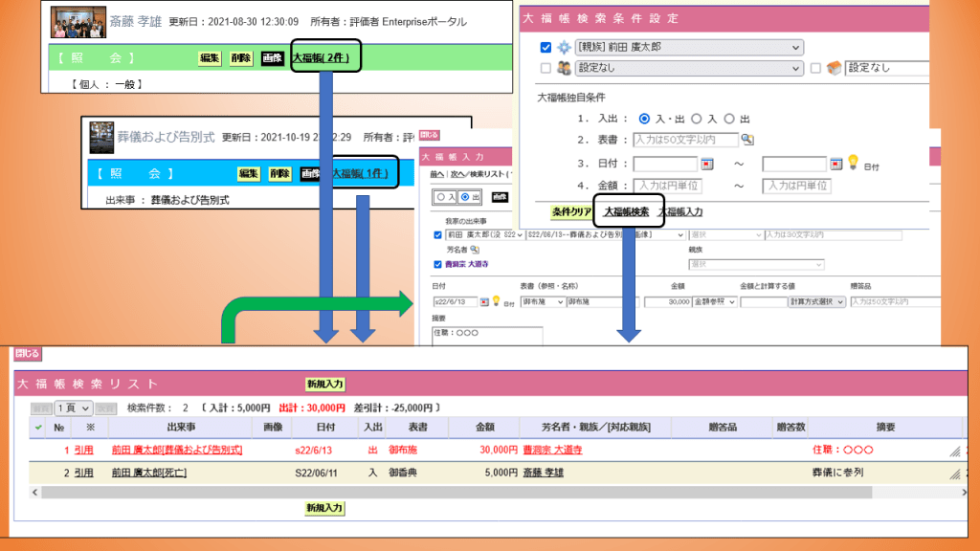Toggle the 曹洞宗 大道寺 checkbox
The width and height of the screenshot is (980, 551).
(x=437, y=265)
